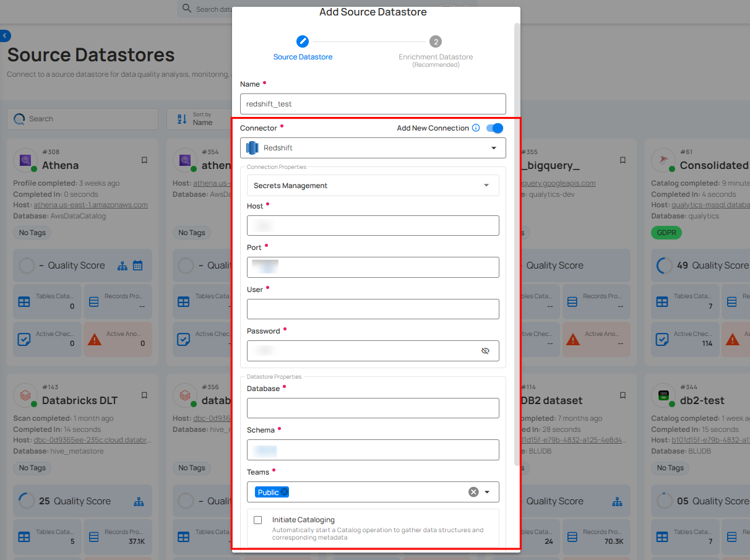Image resolution: width=750 pixels, height=560 pixels.
Task: Click the info icon beside Add New Connection
Action: coord(476,128)
